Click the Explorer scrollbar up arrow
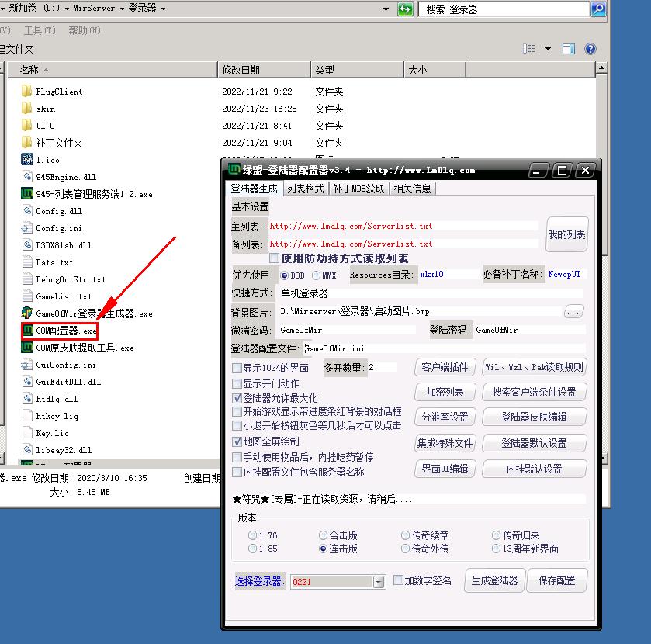651x644 pixels. click(x=601, y=68)
